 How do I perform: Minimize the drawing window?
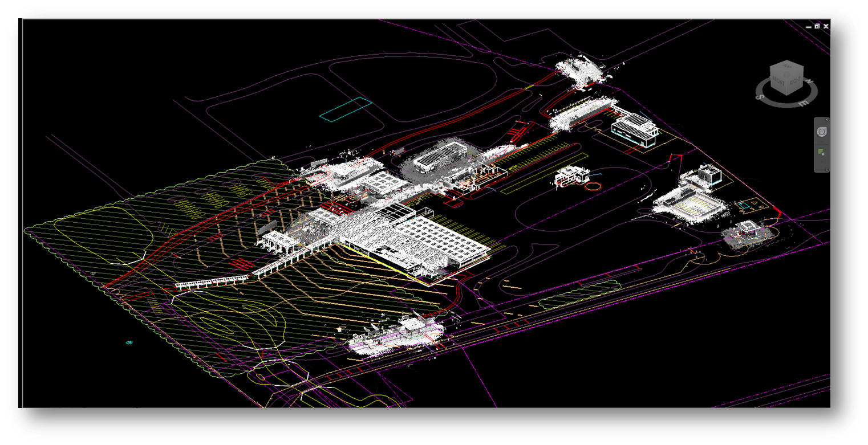(809, 26)
